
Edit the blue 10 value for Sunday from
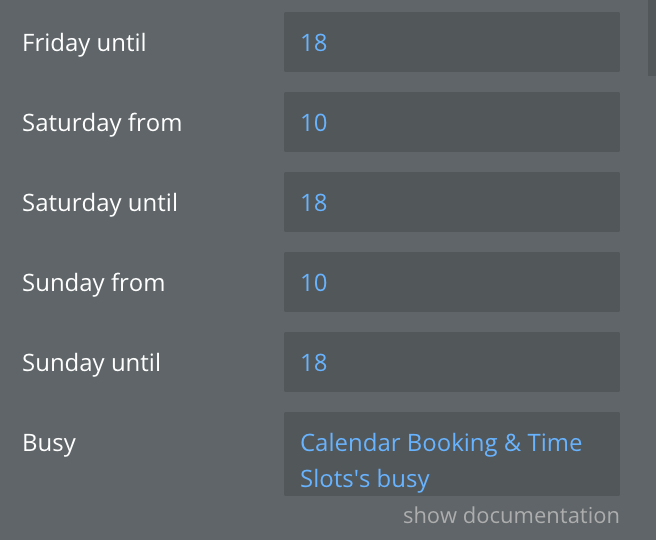pyautogui.click(x=314, y=283)
